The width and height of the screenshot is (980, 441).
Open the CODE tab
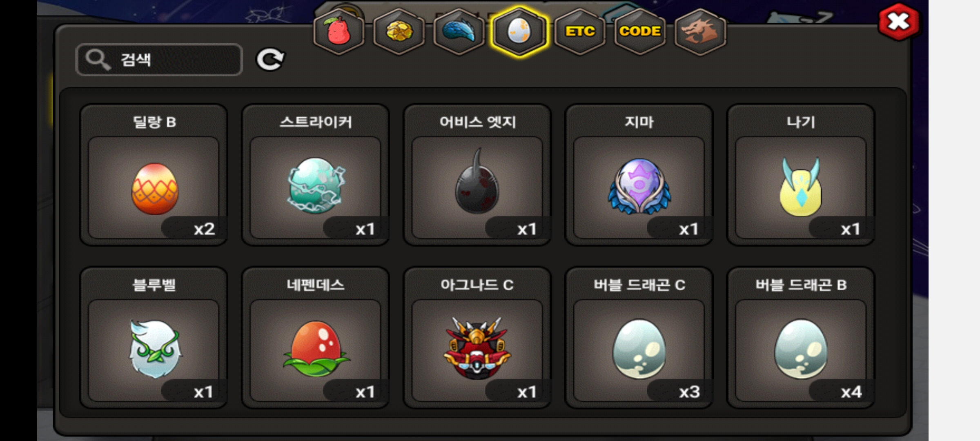[x=640, y=31]
